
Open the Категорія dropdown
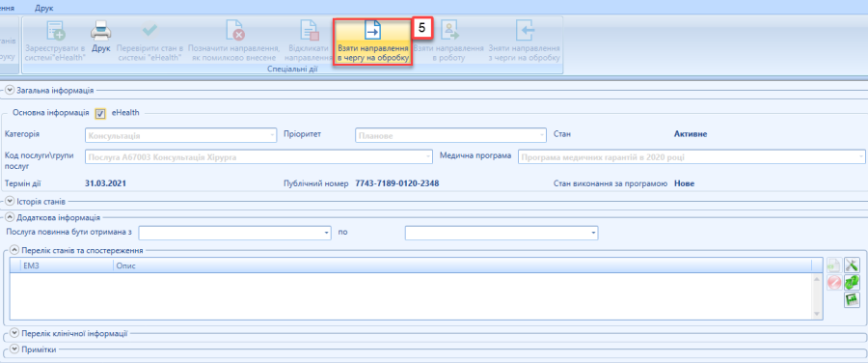tap(272, 134)
